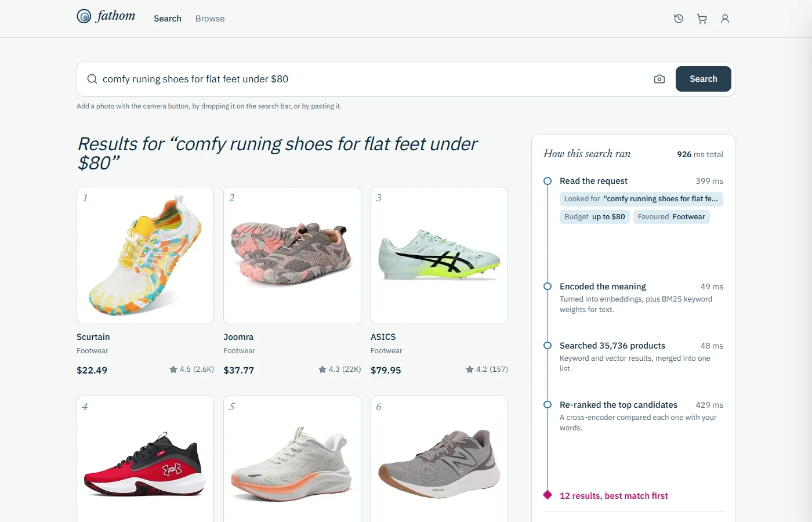Switch to the Browse nav tab
The height and width of the screenshot is (522, 812).
(210, 19)
